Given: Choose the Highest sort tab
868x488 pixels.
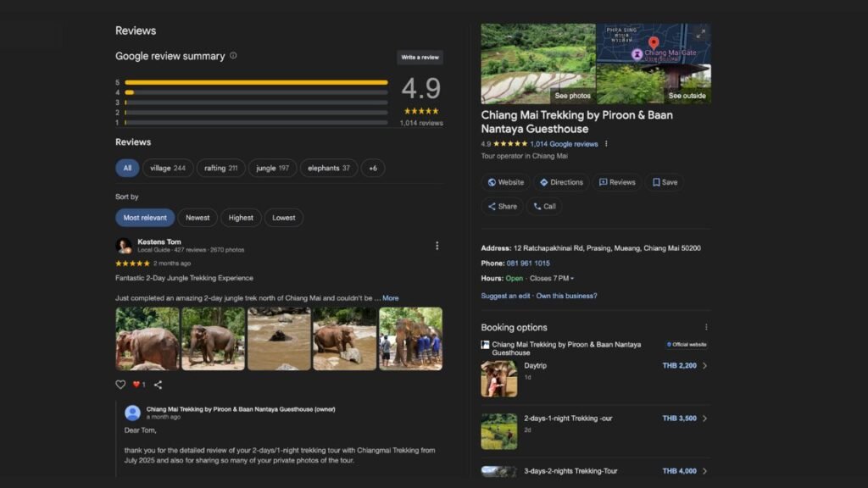Looking at the screenshot, I should (241, 218).
